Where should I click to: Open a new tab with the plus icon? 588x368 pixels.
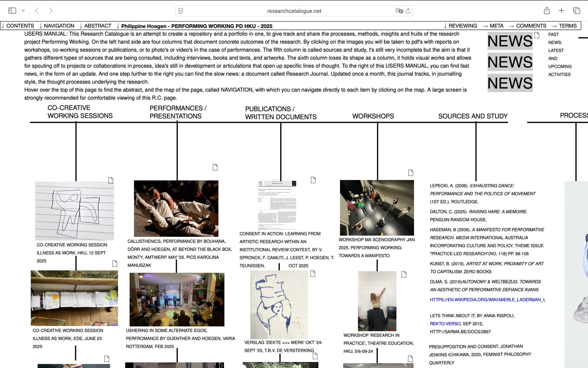pyautogui.click(x=561, y=11)
